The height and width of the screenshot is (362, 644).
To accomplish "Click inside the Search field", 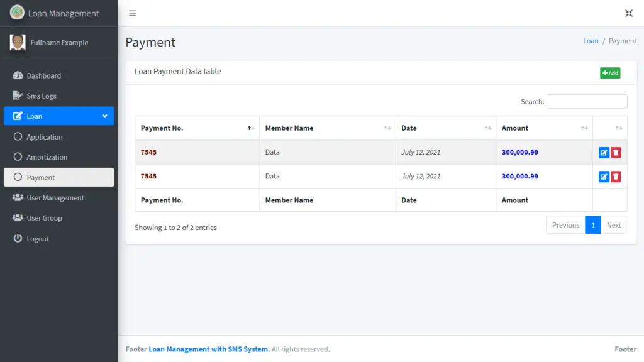I will point(587,101).
